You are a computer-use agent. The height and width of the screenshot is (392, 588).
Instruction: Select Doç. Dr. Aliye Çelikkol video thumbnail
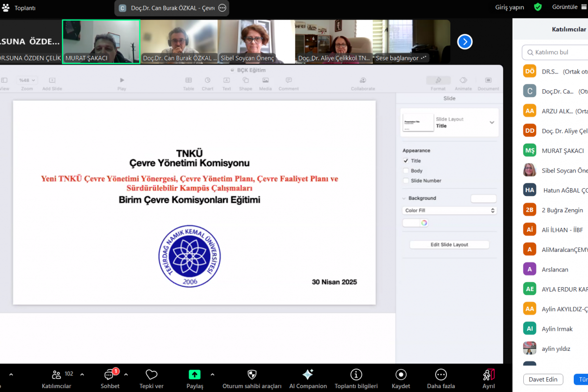click(334, 42)
